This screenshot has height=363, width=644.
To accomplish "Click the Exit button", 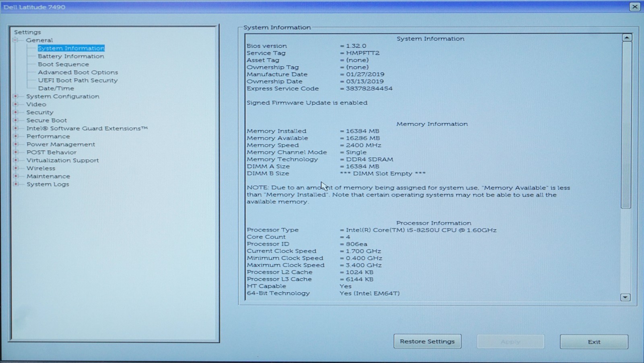I will click(594, 342).
